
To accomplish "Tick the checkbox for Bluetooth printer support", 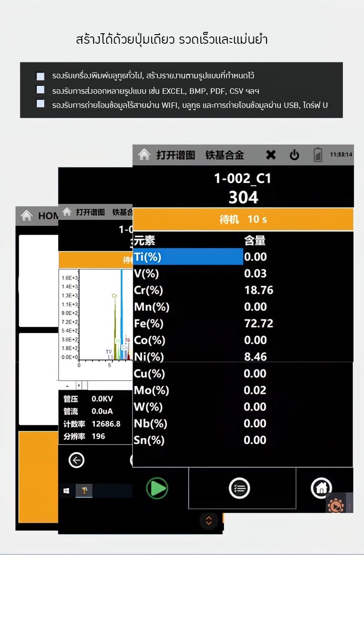I will click(x=40, y=76).
